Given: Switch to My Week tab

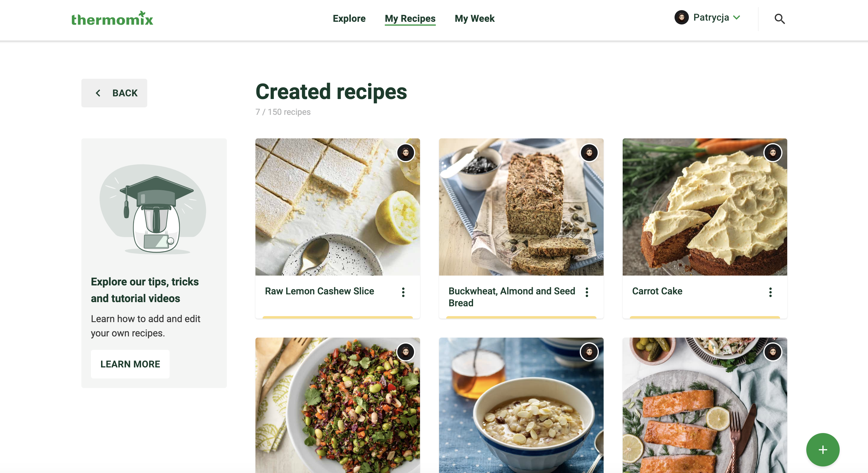Looking at the screenshot, I should [475, 18].
